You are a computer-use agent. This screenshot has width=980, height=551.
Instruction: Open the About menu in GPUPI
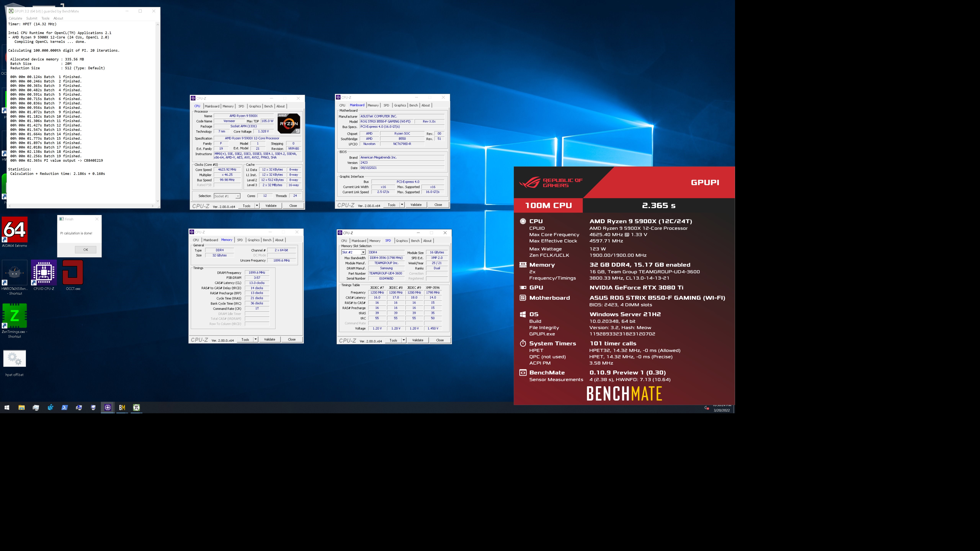tap(58, 18)
